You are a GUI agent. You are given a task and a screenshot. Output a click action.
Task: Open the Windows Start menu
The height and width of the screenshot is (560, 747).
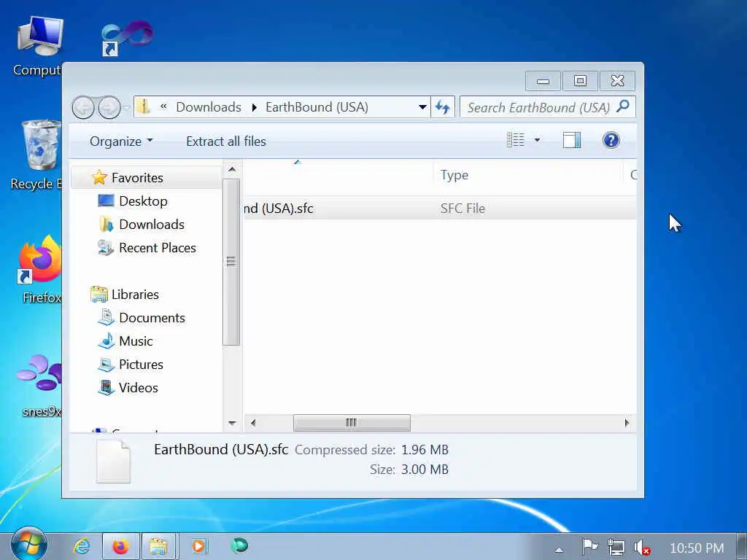tap(28, 545)
